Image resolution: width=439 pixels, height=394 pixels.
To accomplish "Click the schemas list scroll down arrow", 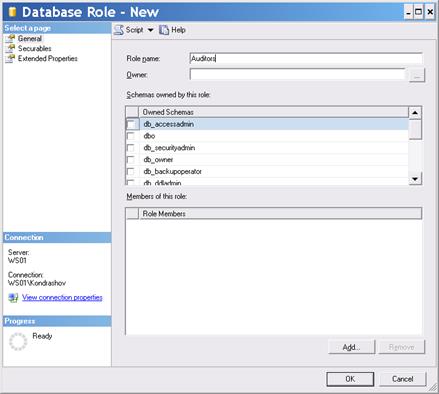I will click(x=415, y=179).
